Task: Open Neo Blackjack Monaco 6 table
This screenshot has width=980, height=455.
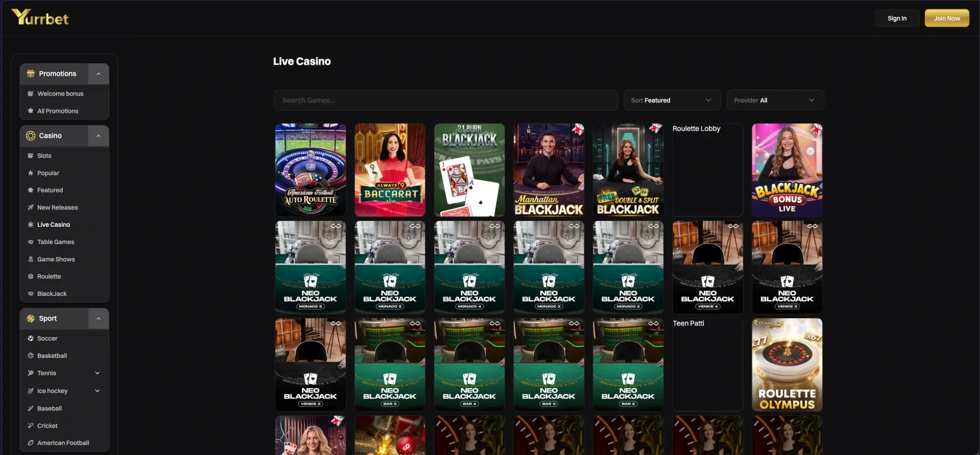Action: (x=310, y=267)
